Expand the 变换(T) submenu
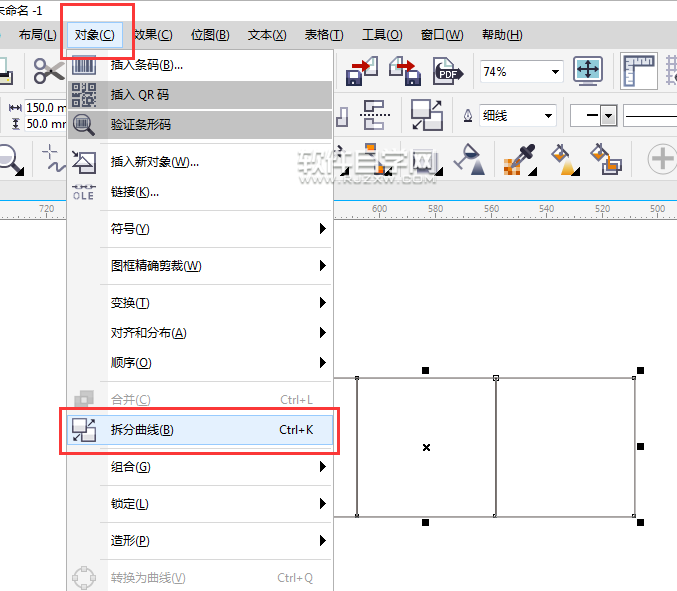 200,303
